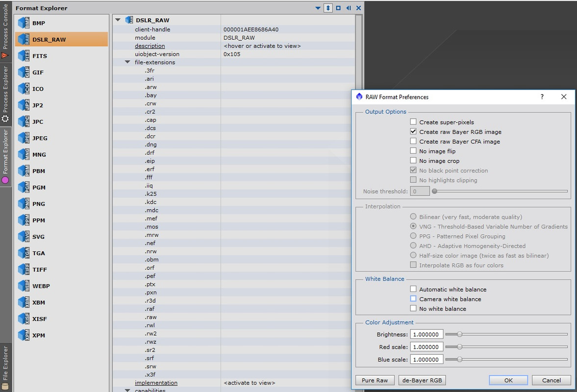Open the File Explorer side tab
The image size is (577, 392).
pyautogui.click(x=5, y=367)
